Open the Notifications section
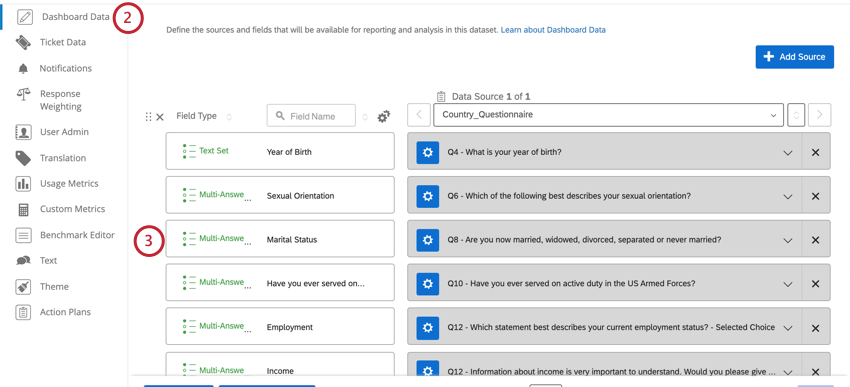Viewport: 850px width, 387px height. (66, 68)
